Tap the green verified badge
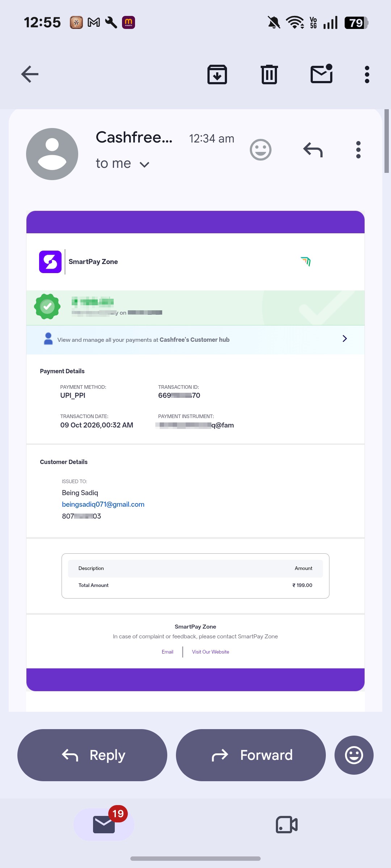This screenshot has height=868, width=391. pos(47,307)
